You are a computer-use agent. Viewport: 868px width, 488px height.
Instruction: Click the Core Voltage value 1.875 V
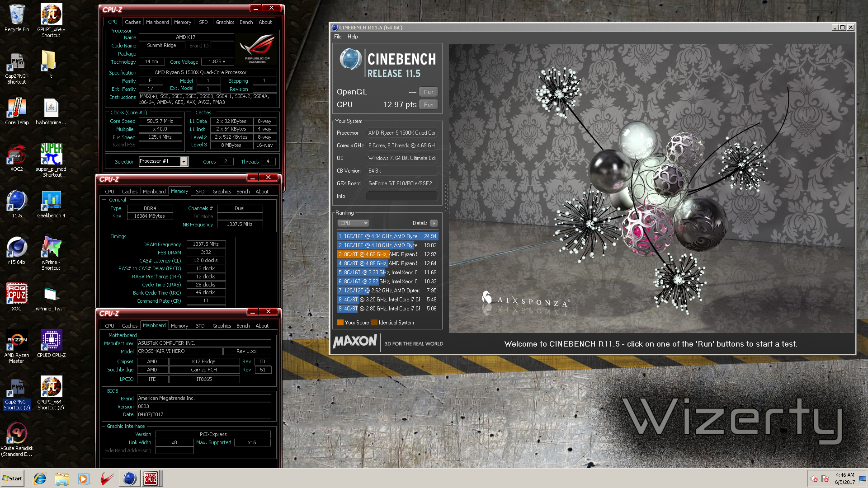click(217, 62)
